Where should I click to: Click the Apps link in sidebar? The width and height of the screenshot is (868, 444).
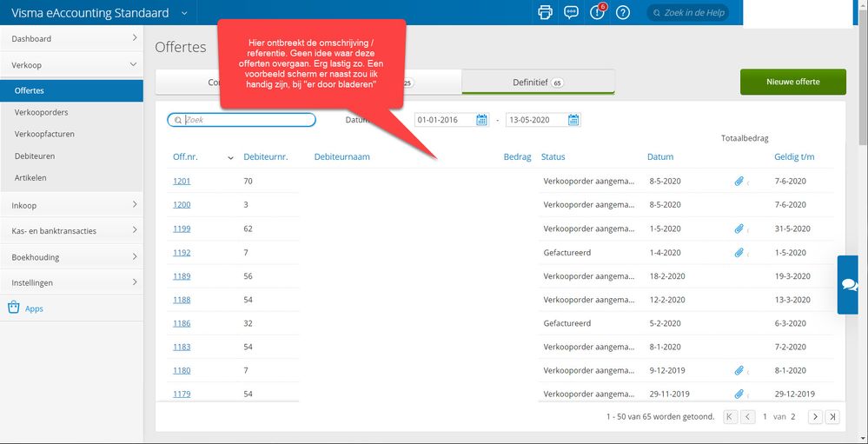point(34,309)
